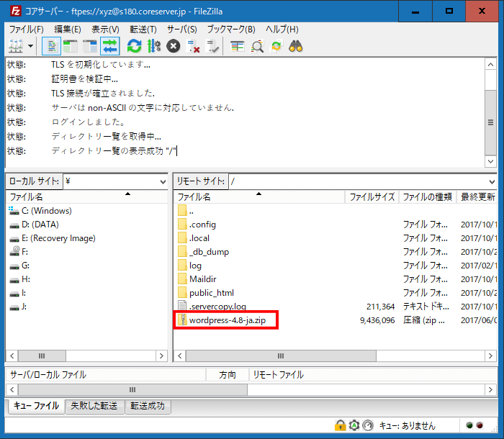Toggle synchronized browsing icon
The width and height of the screenshot is (504, 439).
click(x=276, y=46)
